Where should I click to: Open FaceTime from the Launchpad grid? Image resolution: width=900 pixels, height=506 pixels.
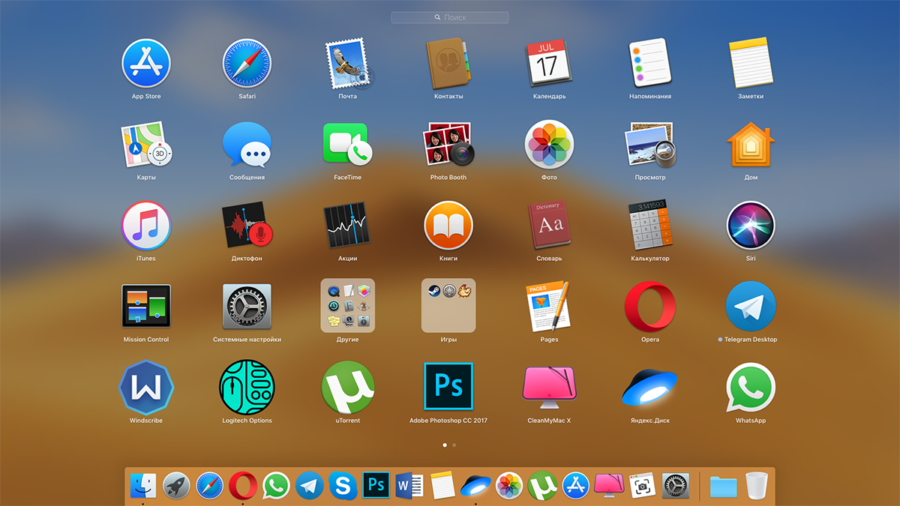pyautogui.click(x=347, y=146)
